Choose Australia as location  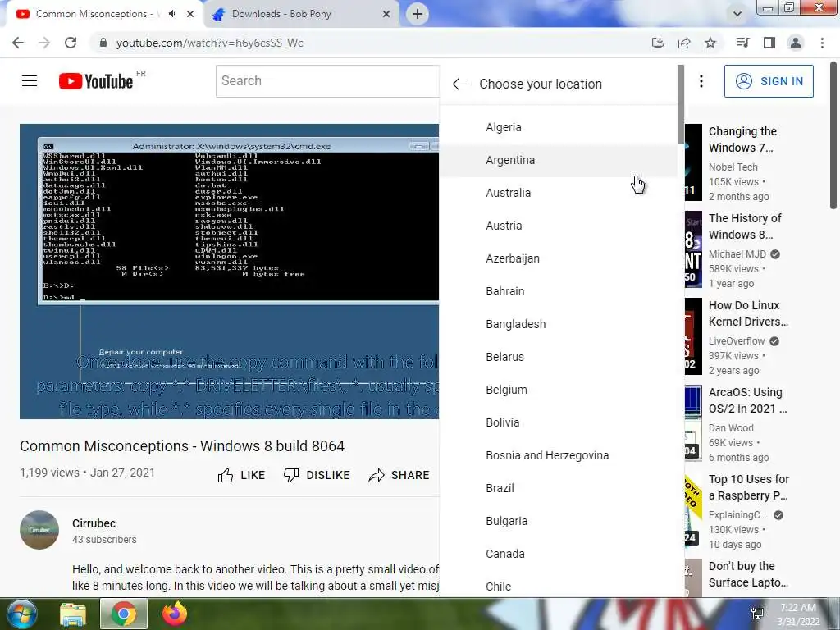(x=558, y=193)
